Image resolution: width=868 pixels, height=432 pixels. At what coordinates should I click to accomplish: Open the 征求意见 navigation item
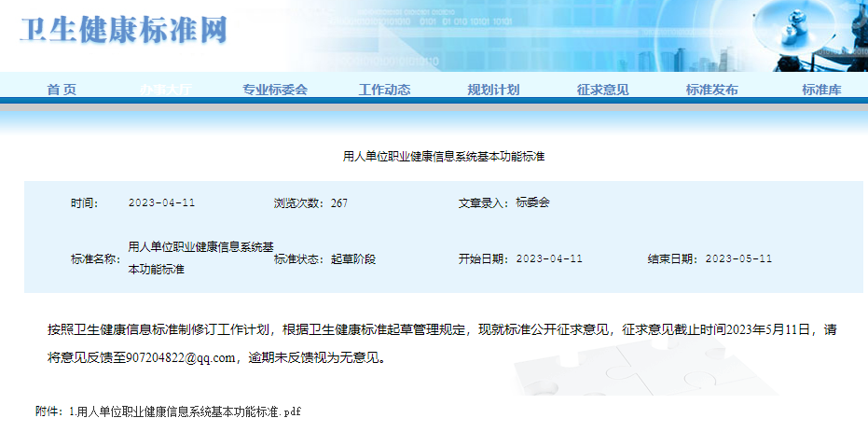click(x=603, y=90)
